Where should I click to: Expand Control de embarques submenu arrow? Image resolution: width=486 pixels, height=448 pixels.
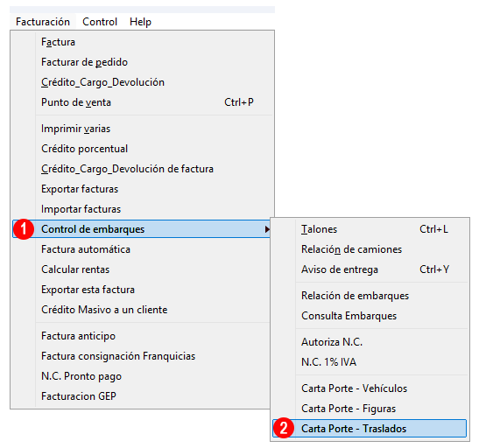pos(267,229)
